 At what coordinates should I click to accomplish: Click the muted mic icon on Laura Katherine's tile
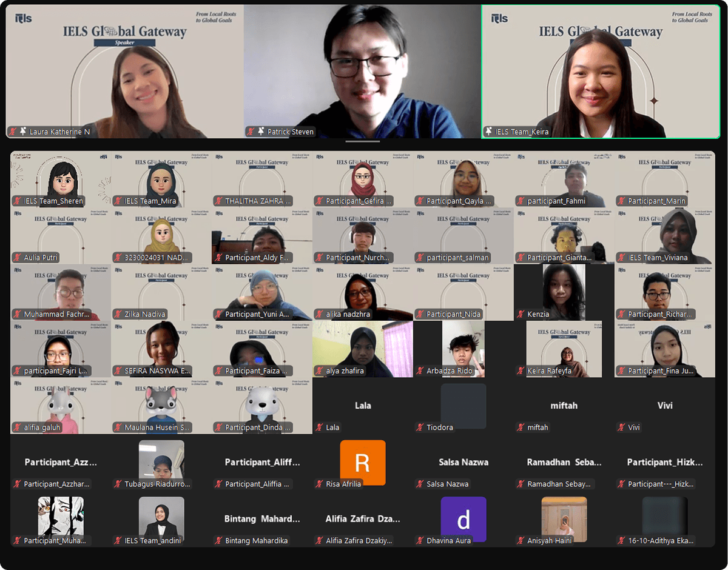12,132
